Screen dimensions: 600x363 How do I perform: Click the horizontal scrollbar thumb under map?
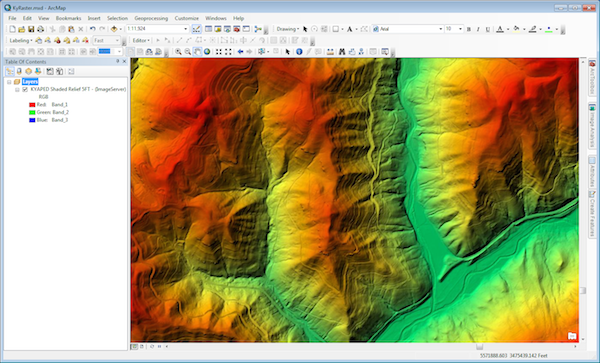pyautogui.click(x=479, y=347)
